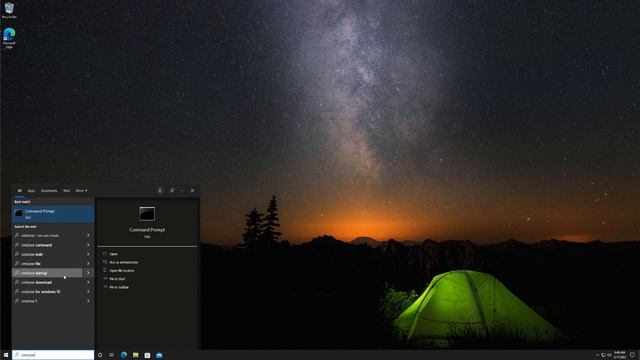Open the Action Center notifications icon
This screenshot has height=360, width=640.
(x=632, y=355)
